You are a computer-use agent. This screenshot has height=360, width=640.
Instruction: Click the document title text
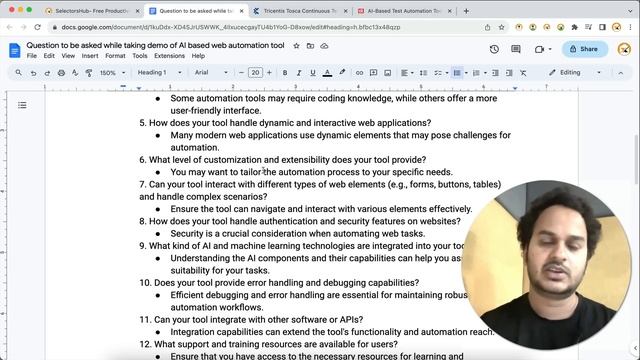155,45
